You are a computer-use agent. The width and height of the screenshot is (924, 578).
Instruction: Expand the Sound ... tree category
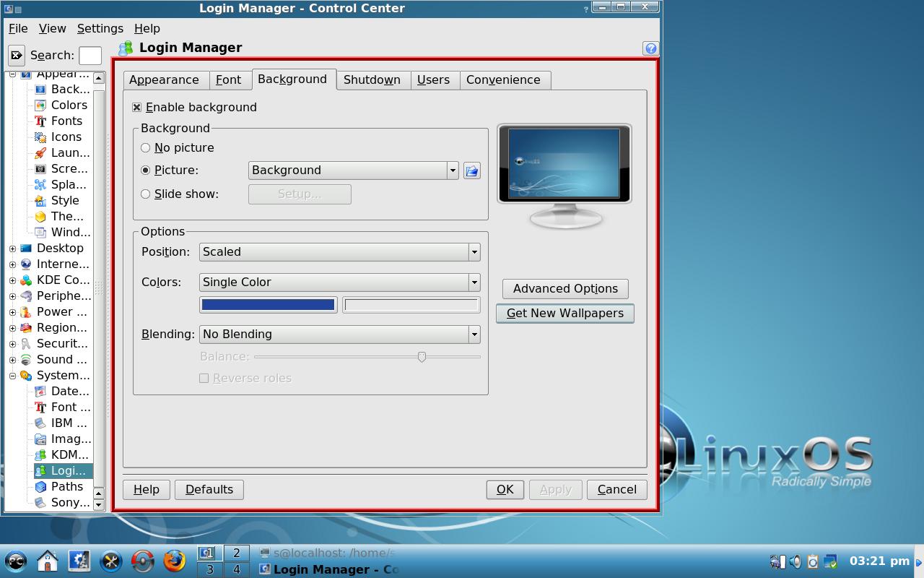12,360
